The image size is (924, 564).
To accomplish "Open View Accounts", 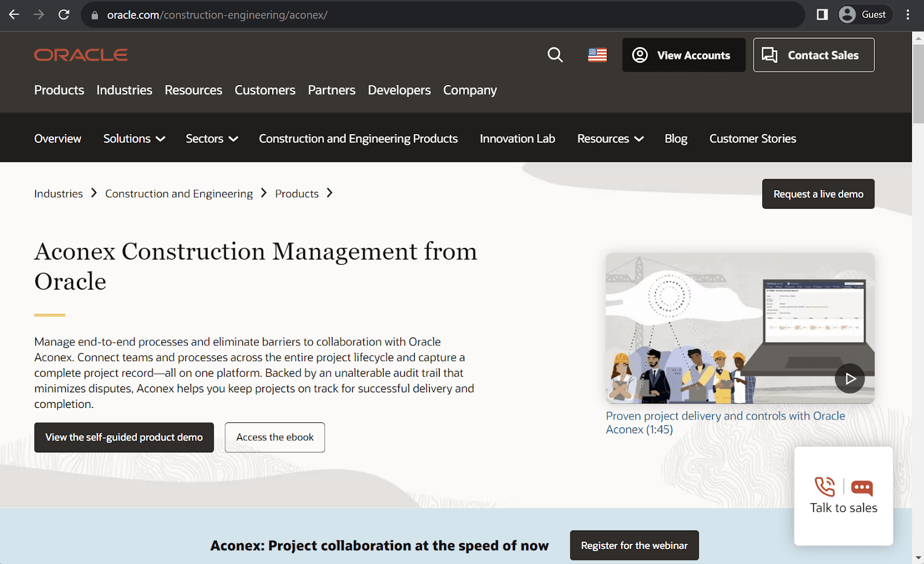I will point(683,55).
